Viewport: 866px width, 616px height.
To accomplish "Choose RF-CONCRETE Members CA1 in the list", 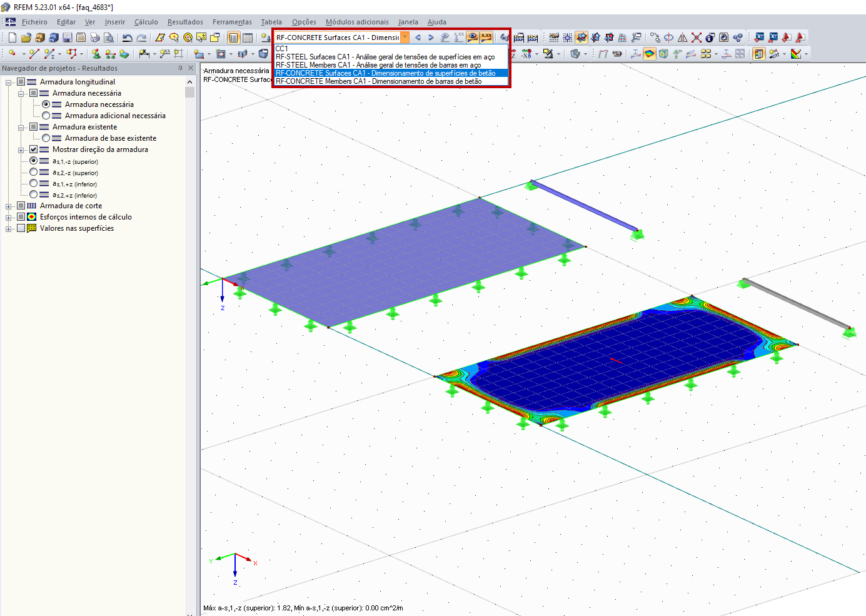I will coord(391,81).
